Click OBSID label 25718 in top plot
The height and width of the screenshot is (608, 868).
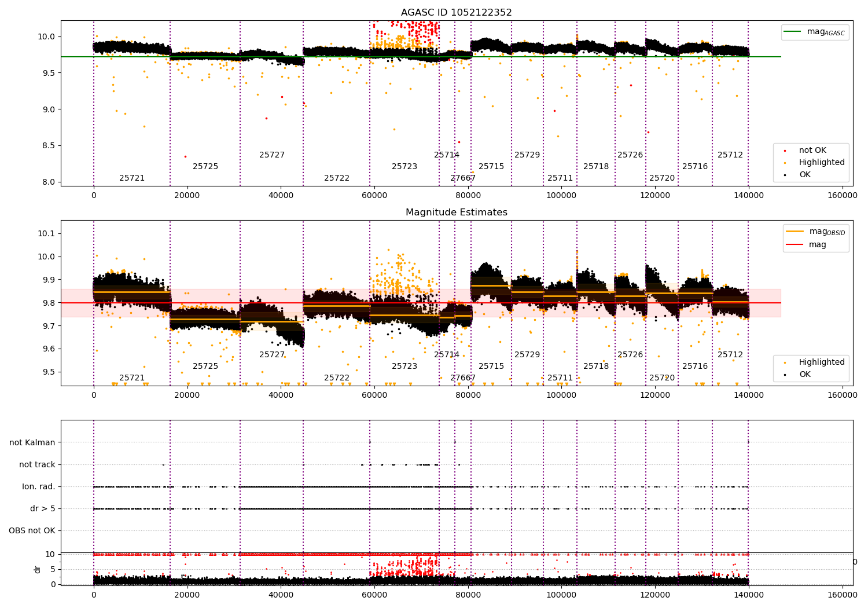pyautogui.click(x=596, y=167)
